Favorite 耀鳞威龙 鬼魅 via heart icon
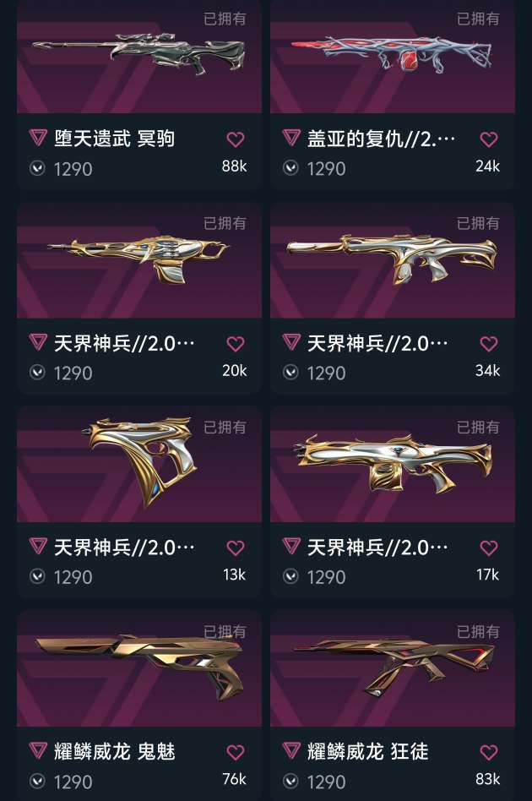Screen dimensions: 532x801 [236, 753]
